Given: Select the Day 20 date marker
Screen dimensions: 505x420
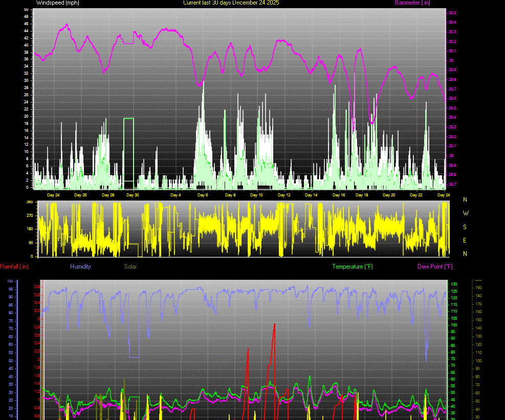Looking at the screenshot, I should (x=389, y=195).
